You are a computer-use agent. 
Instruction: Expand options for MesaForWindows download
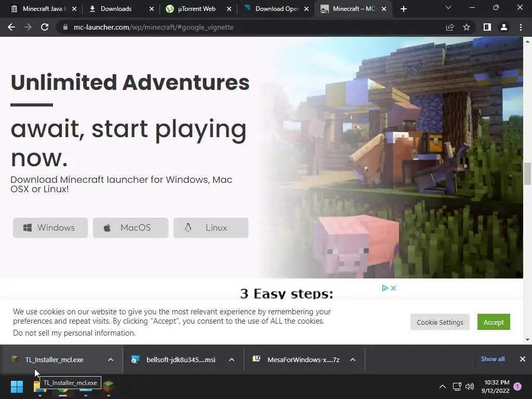[x=353, y=360]
